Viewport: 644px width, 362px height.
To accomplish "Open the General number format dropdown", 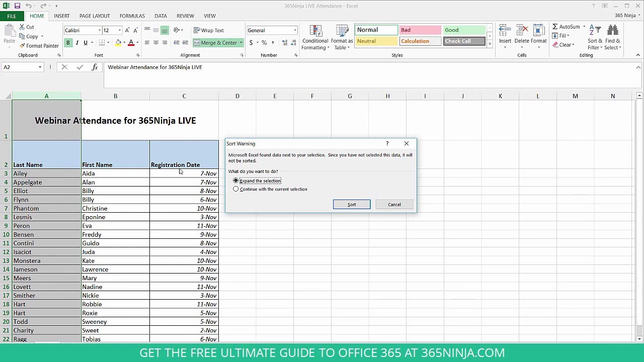I will click(x=295, y=30).
